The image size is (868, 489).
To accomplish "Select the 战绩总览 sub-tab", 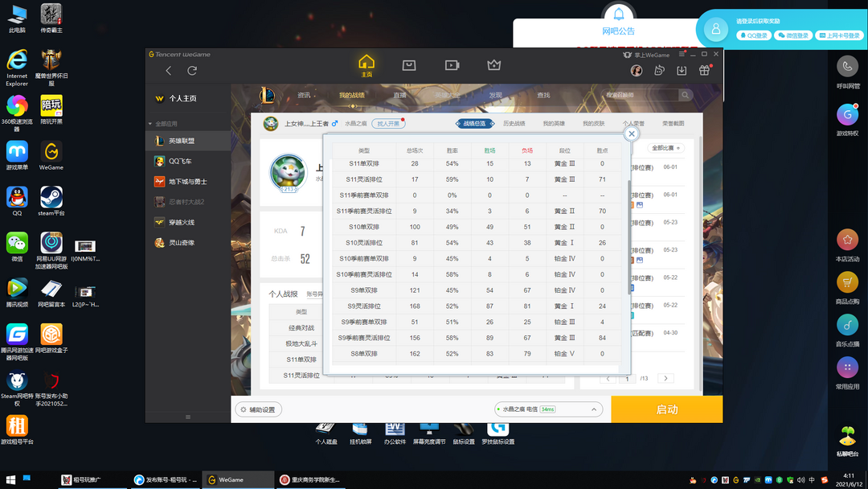I will pos(474,124).
